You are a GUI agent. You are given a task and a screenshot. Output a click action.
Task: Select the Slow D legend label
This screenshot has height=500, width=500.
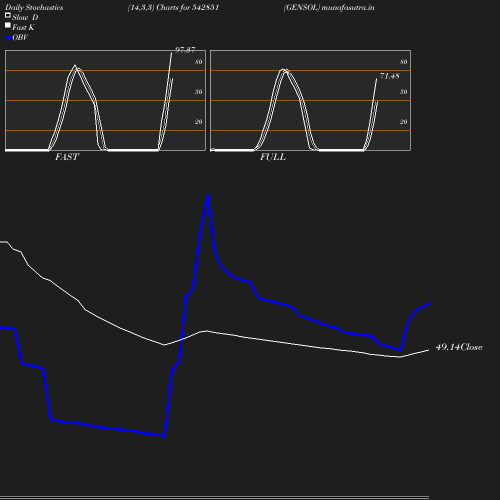(25, 17)
